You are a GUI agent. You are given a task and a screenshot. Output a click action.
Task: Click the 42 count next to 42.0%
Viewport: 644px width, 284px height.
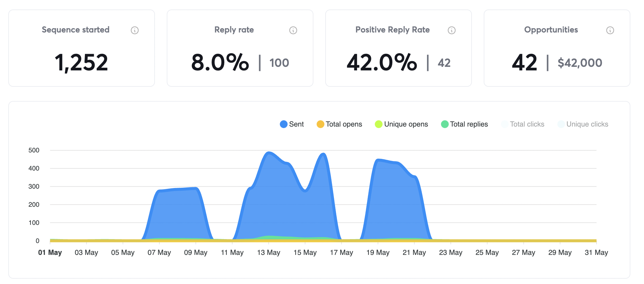click(x=444, y=62)
